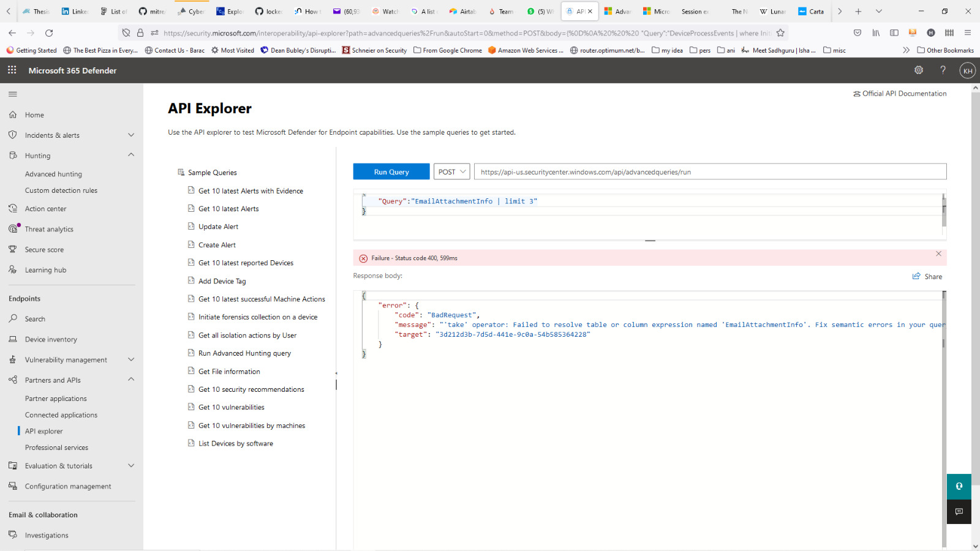980x551 pixels.
Task: Select API explorer nav item
Action: point(43,431)
